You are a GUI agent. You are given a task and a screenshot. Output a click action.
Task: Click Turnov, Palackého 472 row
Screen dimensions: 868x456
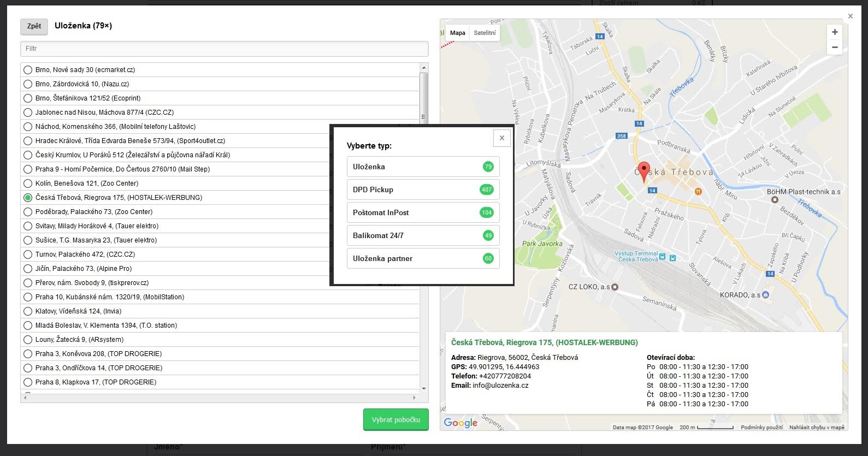(220, 254)
